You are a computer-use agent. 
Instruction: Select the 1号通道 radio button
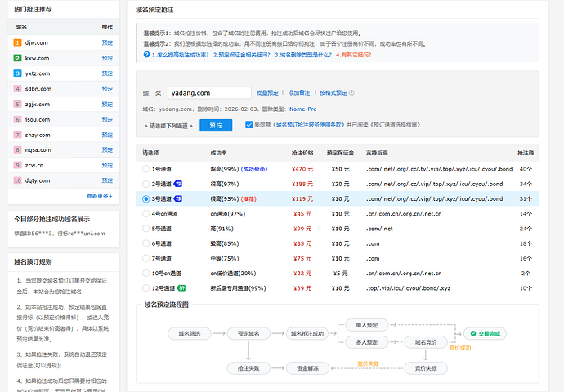pyautogui.click(x=145, y=169)
